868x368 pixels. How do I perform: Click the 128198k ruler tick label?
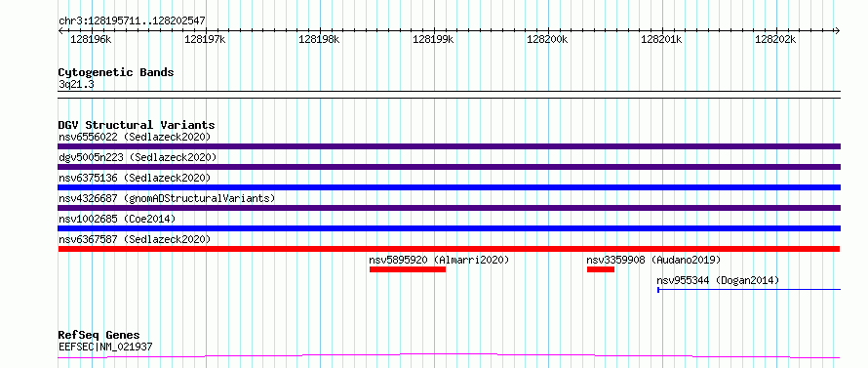click(x=319, y=39)
